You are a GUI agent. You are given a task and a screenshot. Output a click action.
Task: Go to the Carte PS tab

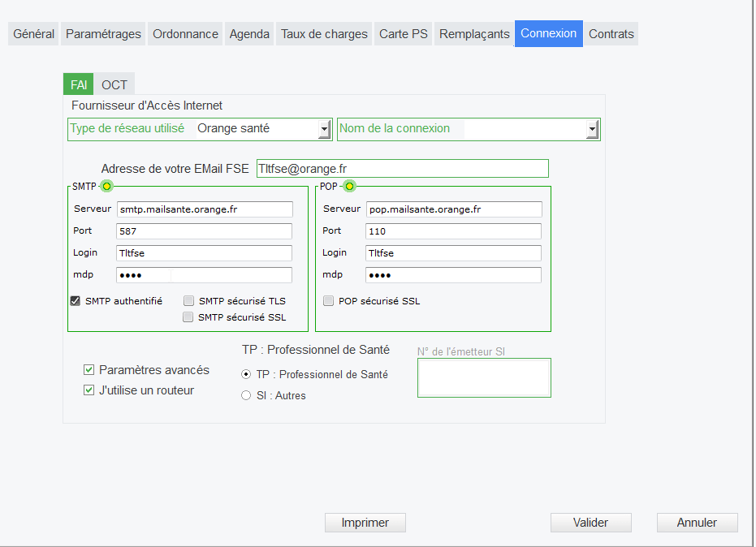[x=403, y=34]
